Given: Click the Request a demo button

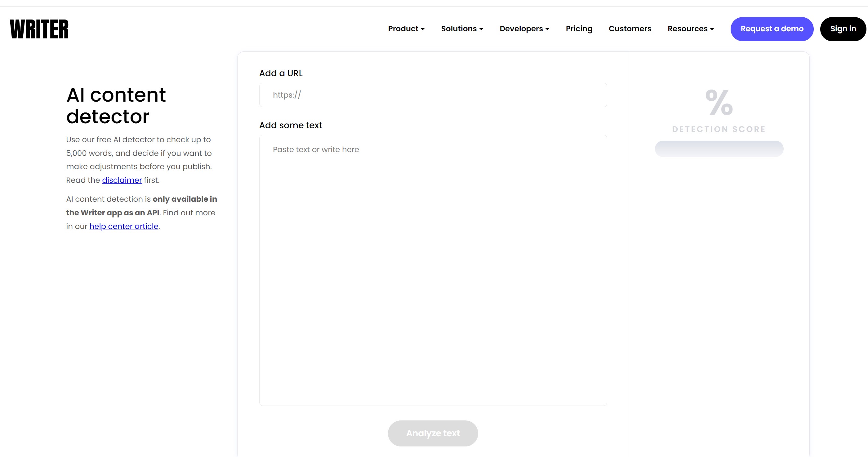Looking at the screenshot, I should [x=772, y=29].
